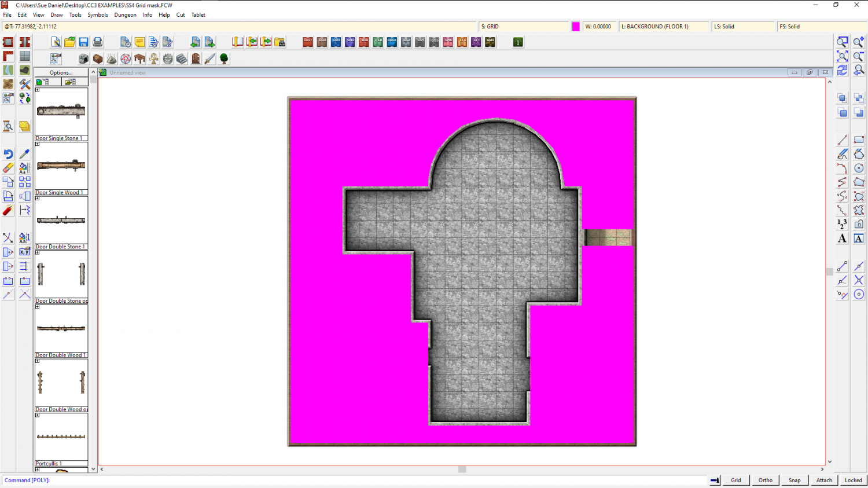868x488 pixels.
Task: Click the New drawing icon
Action: point(56,42)
